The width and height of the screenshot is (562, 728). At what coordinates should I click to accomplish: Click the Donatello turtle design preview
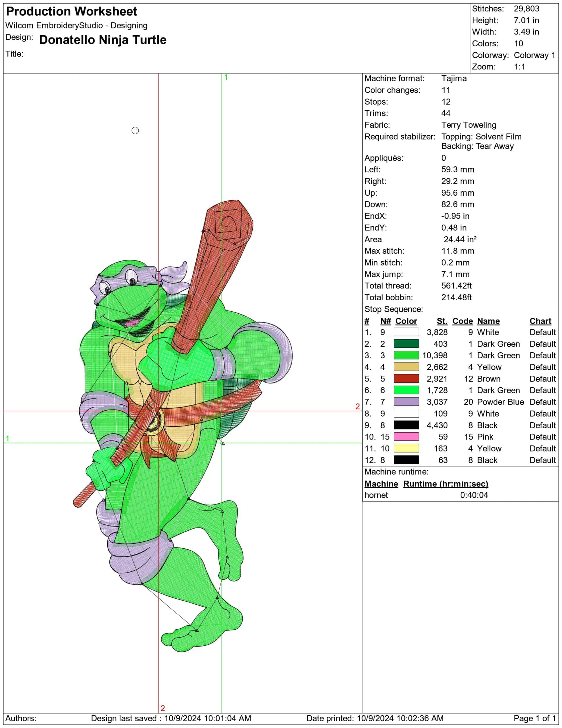(183, 426)
